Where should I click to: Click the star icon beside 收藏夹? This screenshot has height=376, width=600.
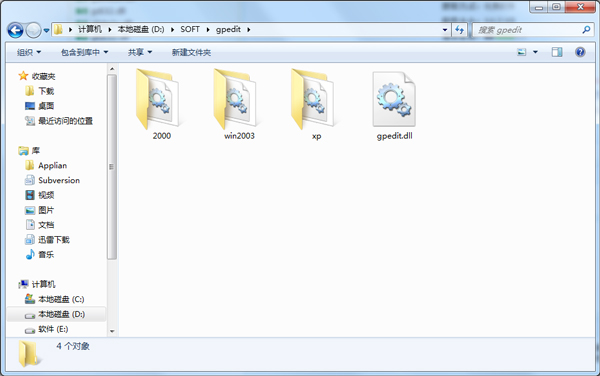tap(23, 76)
